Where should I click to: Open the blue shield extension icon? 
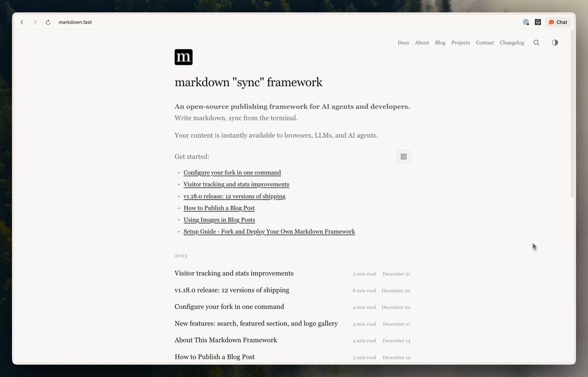point(526,22)
